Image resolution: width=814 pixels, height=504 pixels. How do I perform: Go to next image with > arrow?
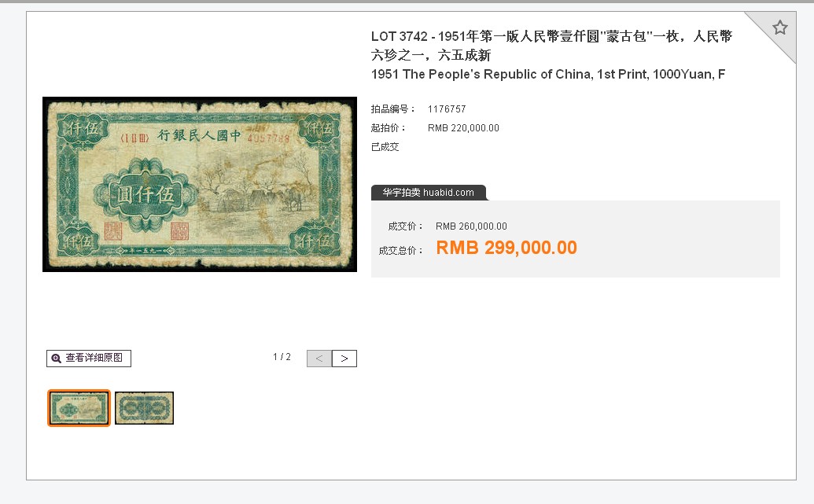[x=344, y=358]
